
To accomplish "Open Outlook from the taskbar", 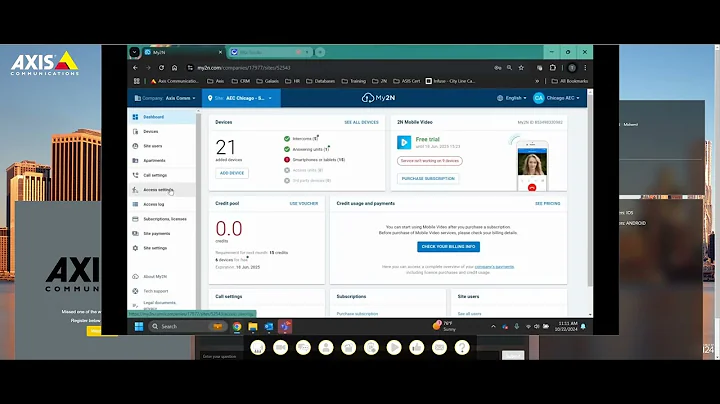I will (269, 326).
